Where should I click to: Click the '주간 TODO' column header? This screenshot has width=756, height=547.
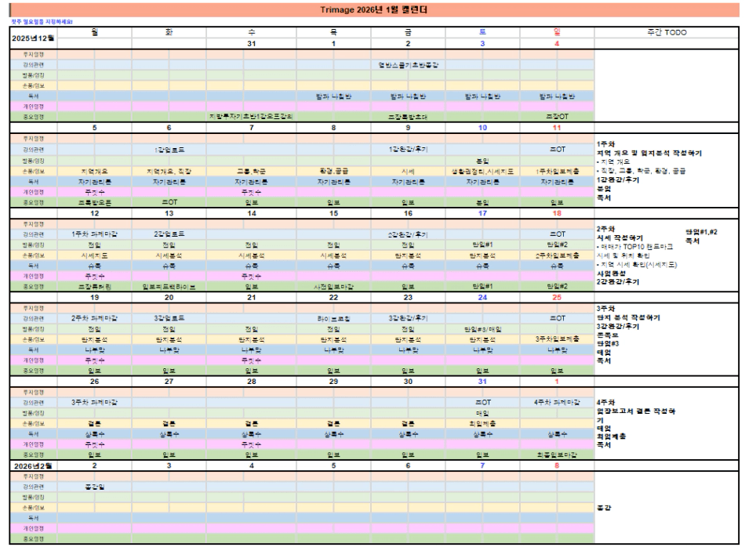(667, 32)
